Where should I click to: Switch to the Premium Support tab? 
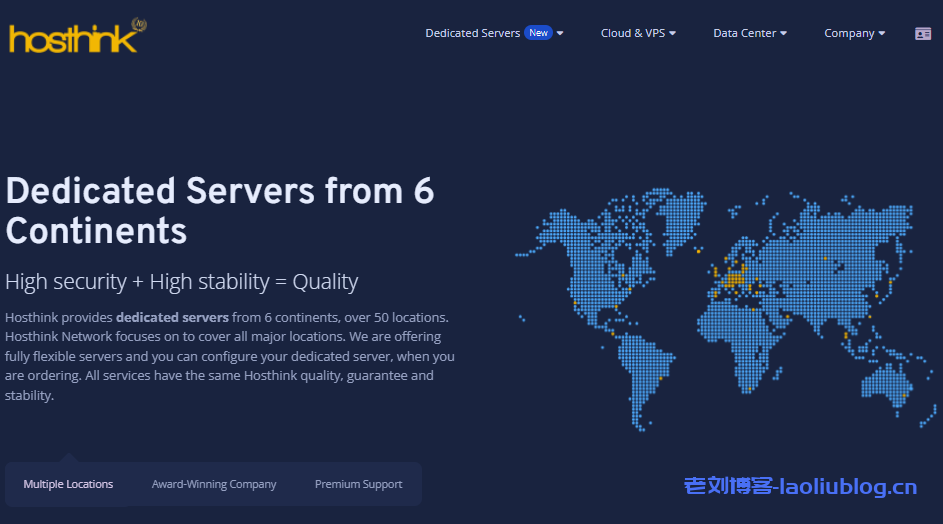click(358, 484)
